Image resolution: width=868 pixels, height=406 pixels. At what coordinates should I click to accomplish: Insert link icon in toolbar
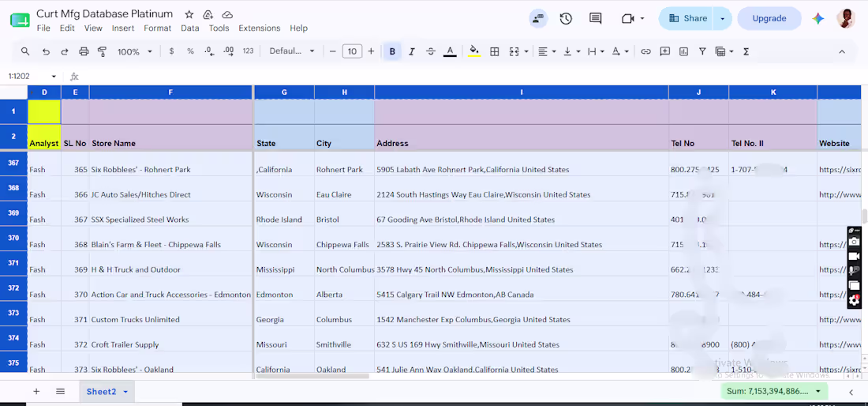[x=645, y=51]
